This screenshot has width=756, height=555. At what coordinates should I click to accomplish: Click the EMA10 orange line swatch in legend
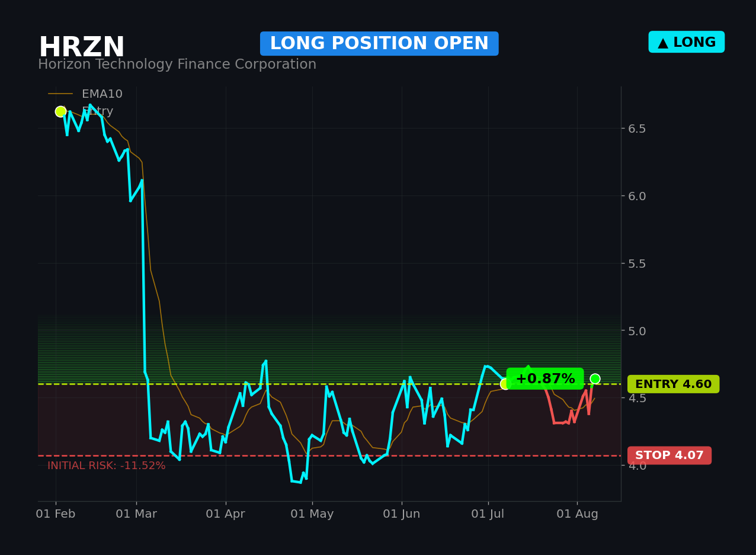point(60,94)
